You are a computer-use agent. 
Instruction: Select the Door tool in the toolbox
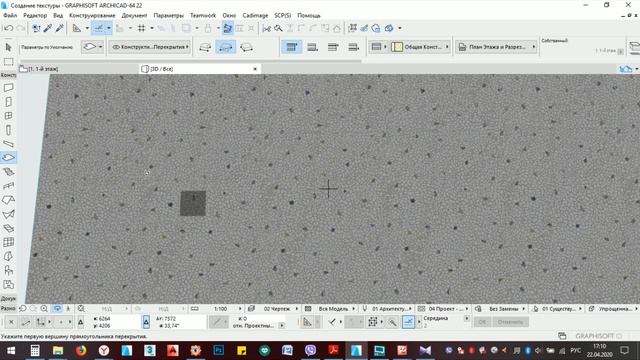click(8, 102)
